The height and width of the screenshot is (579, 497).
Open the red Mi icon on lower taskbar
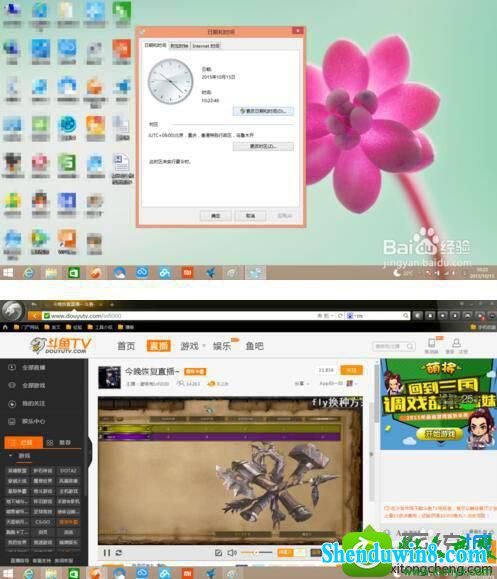click(x=187, y=573)
